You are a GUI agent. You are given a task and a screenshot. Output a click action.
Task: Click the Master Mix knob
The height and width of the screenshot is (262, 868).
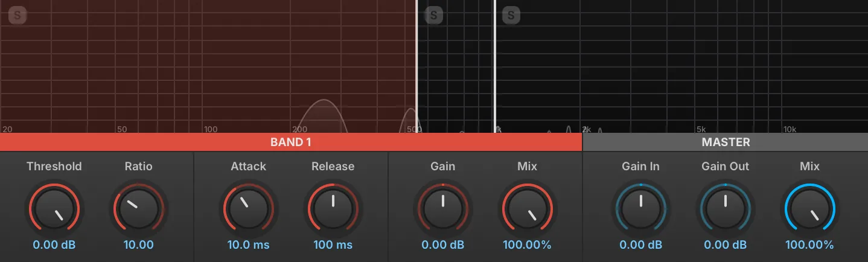click(809, 208)
